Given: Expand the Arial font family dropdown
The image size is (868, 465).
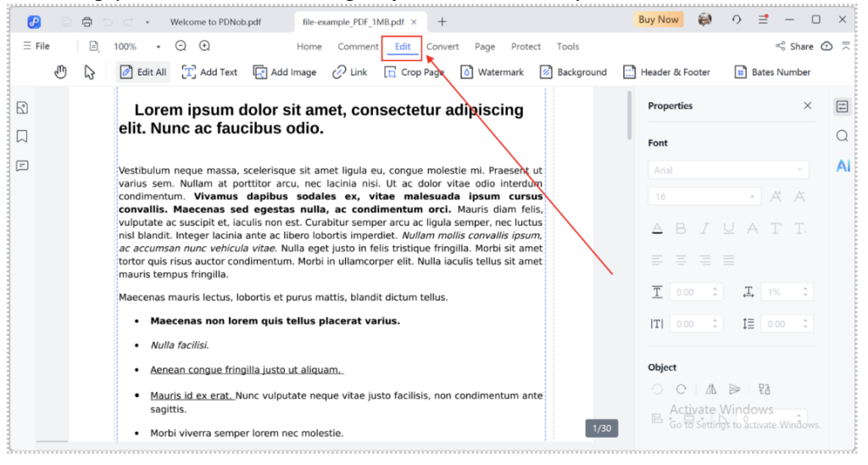Looking at the screenshot, I should tap(728, 170).
